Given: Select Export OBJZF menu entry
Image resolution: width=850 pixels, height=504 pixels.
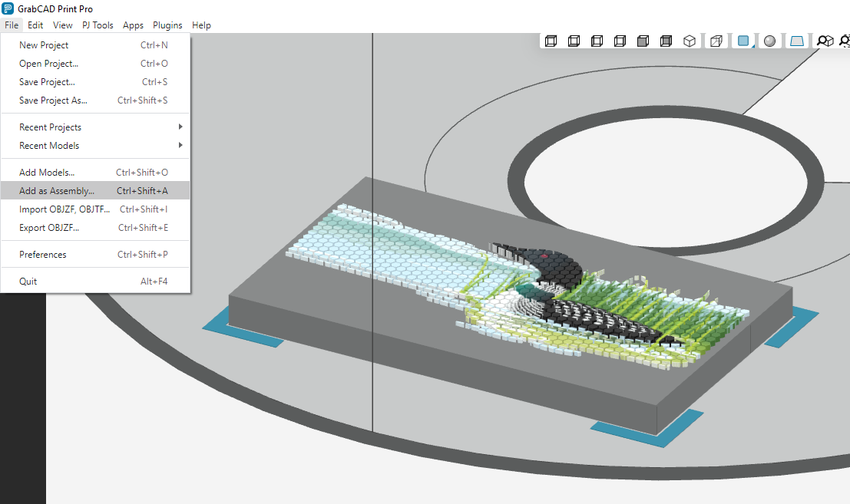Looking at the screenshot, I should click(x=49, y=228).
